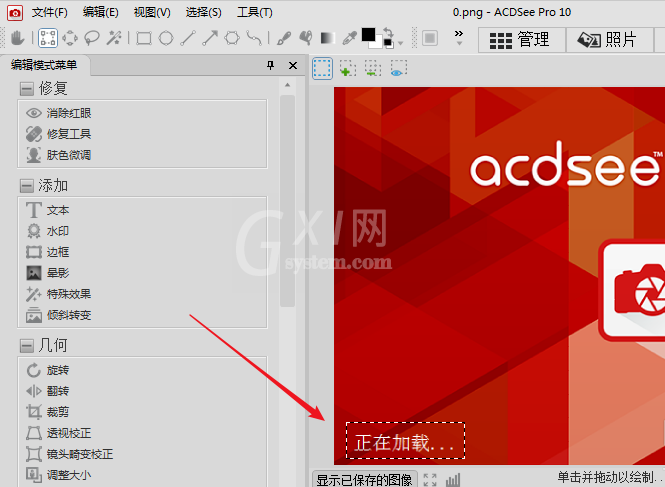Expand the toolbar overflow chevron
665x487 pixels.
click(459, 36)
